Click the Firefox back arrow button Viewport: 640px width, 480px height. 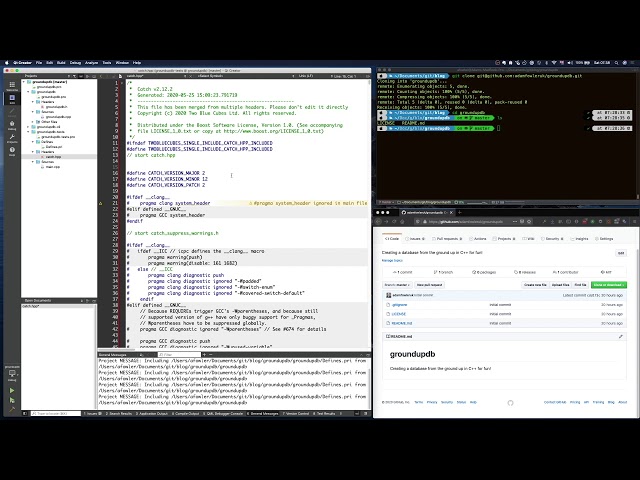[378, 221]
